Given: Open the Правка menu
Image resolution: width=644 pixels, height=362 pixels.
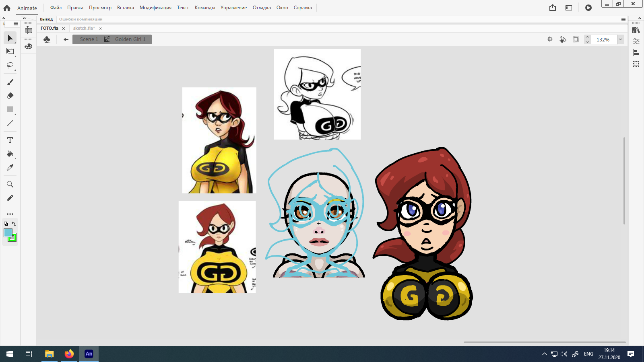Looking at the screenshot, I should 75,8.
